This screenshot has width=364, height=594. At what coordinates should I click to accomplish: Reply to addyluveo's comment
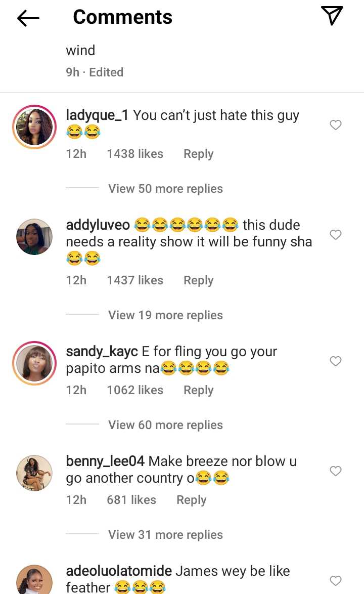(198, 280)
